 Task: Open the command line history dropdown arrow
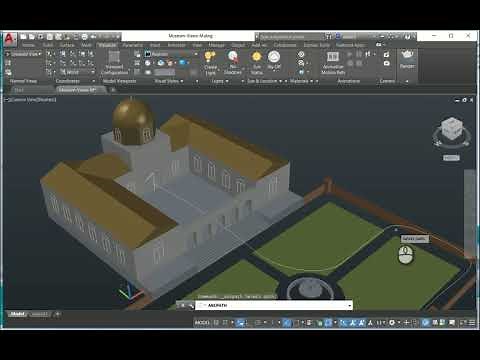(x=349, y=305)
